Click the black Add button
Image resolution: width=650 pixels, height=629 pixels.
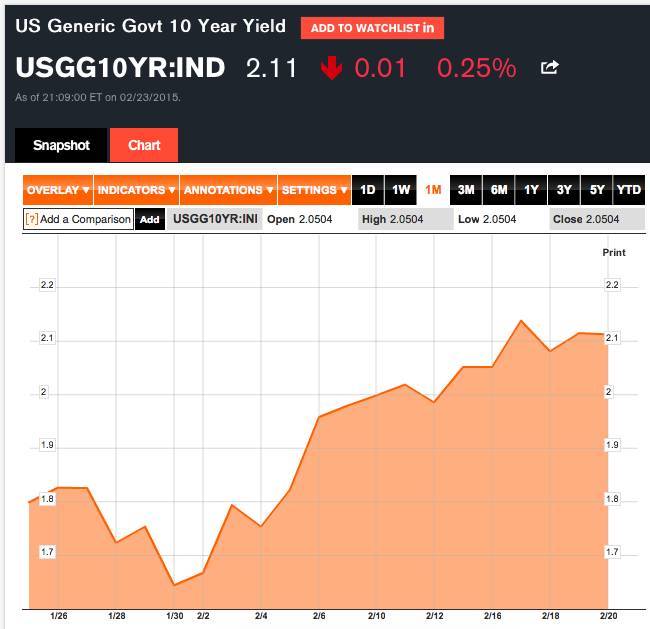pyautogui.click(x=150, y=219)
